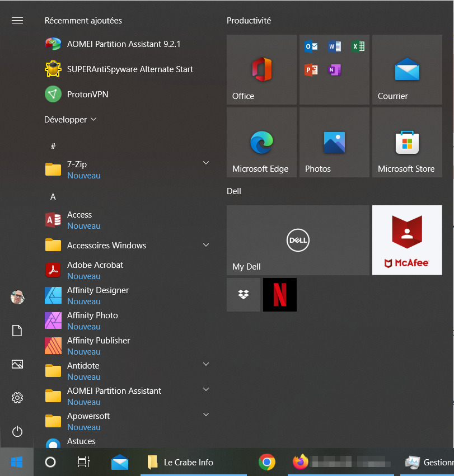The image size is (454, 476).
Task: Open the Microsoft Edge tile
Action: (261, 143)
